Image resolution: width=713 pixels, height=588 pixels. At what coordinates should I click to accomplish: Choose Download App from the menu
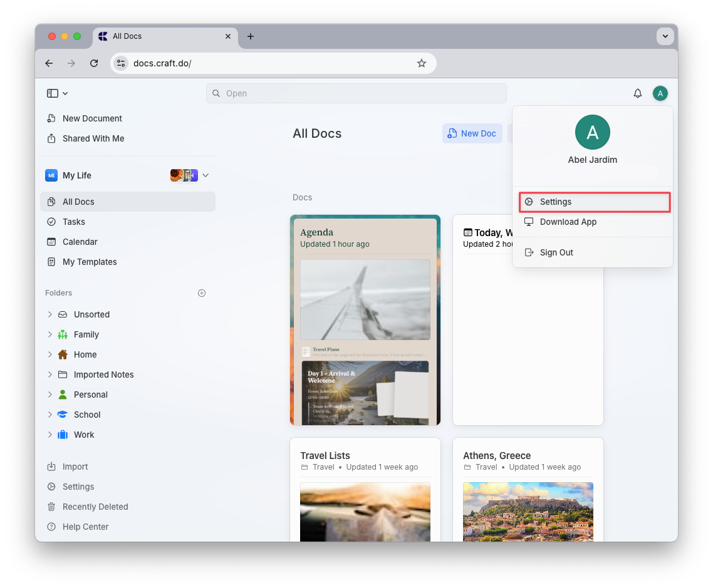569,222
